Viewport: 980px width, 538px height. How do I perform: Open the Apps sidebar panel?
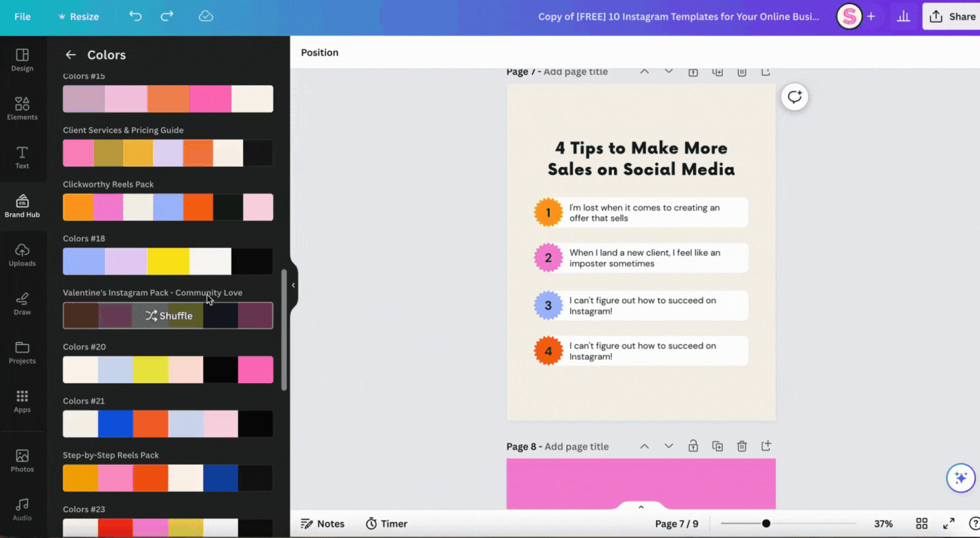(22, 401)
